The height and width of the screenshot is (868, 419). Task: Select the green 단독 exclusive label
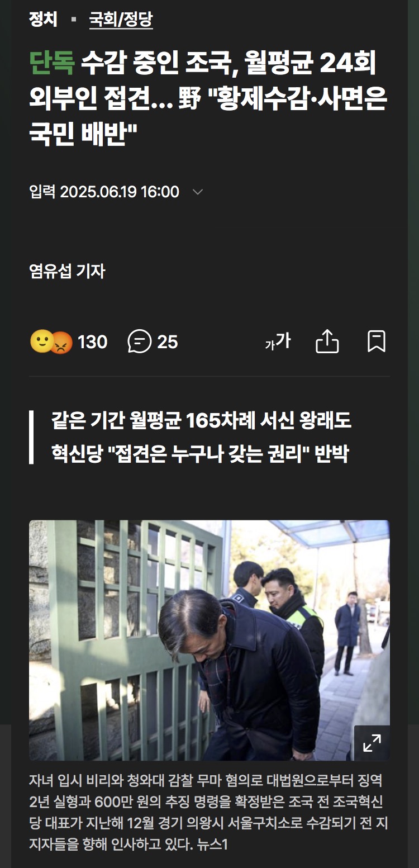pyautogui.click(x=51, y=65)
